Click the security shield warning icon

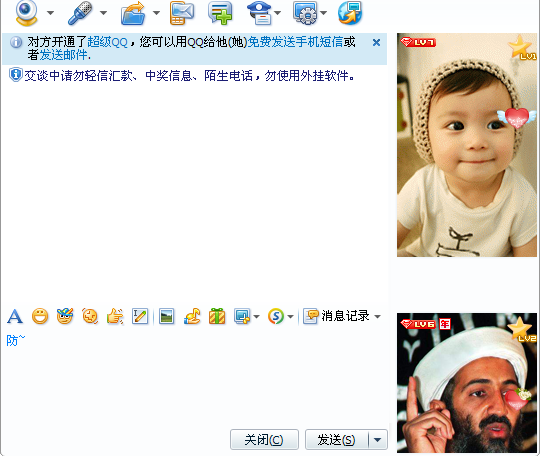coord(15,75)
